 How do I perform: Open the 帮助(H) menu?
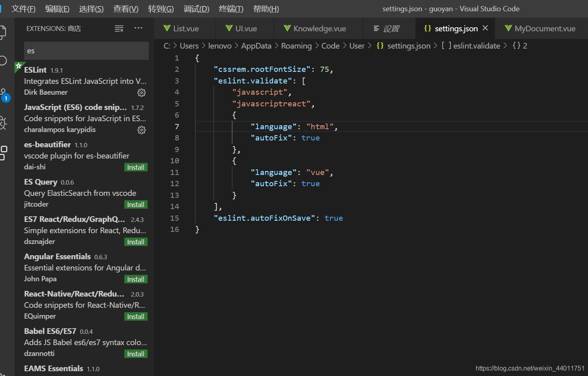pos(266,9)
